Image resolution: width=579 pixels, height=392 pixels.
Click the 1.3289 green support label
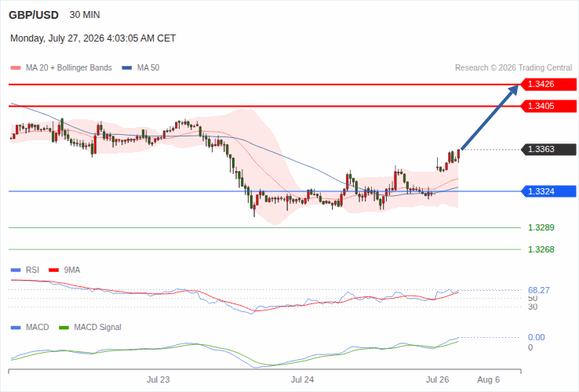coord(541,227)
